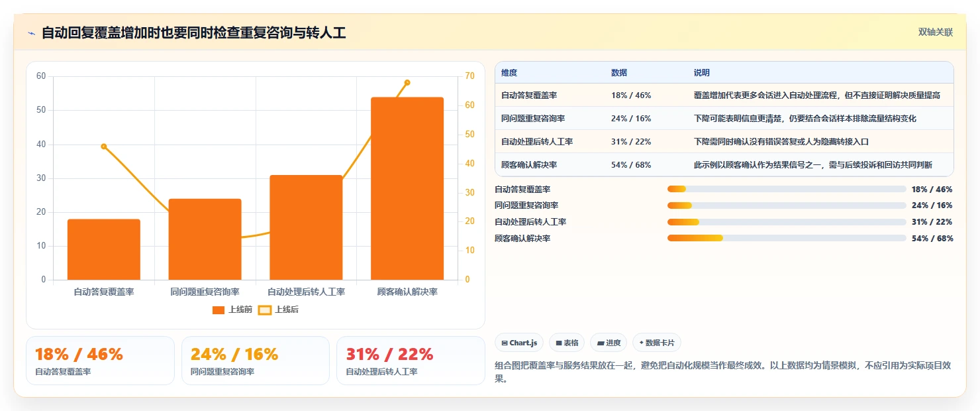This screenshot has height=411, width=980.
Task: Click the 进度 tag chip
Action: coord(609,343)
